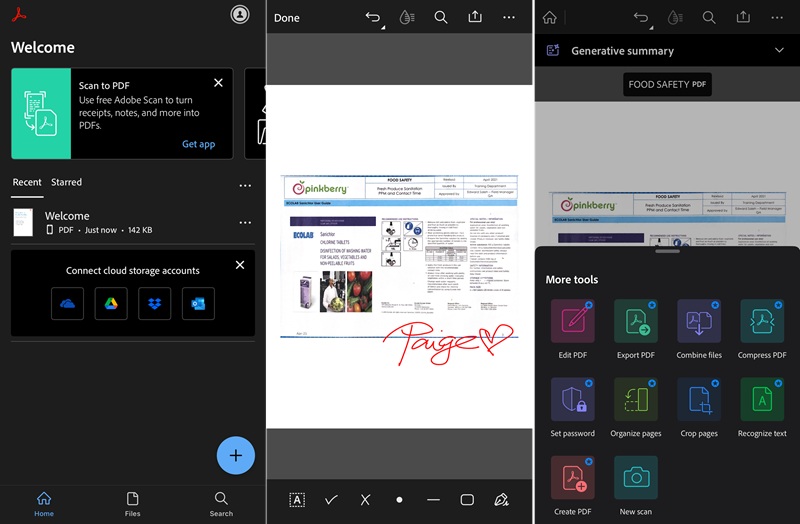Connect the OneDrive cloud account

(x=67, y=304)
